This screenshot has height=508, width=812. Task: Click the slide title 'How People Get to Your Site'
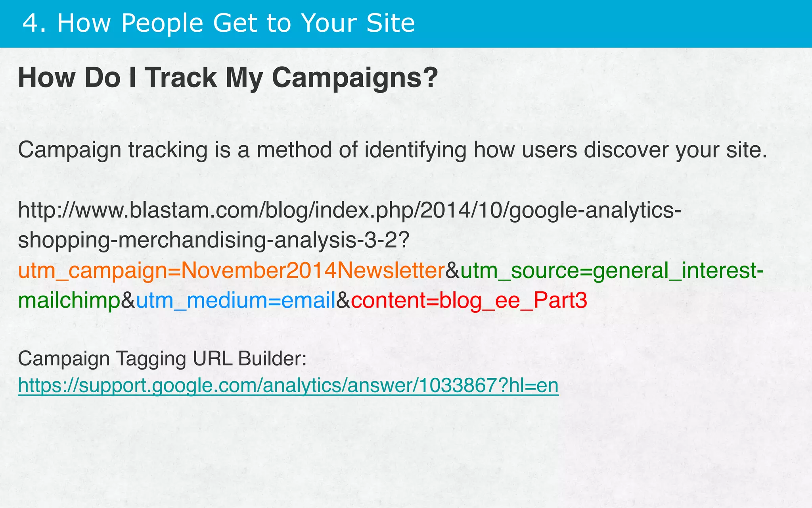[x=236, y=23]
